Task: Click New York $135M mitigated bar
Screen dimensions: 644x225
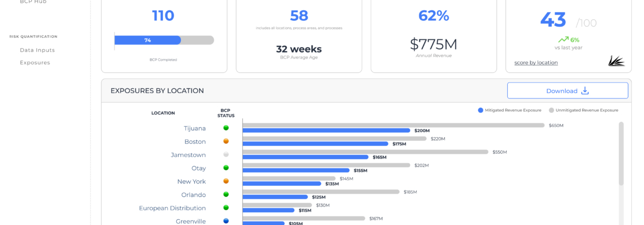Action: click(282, 184)
